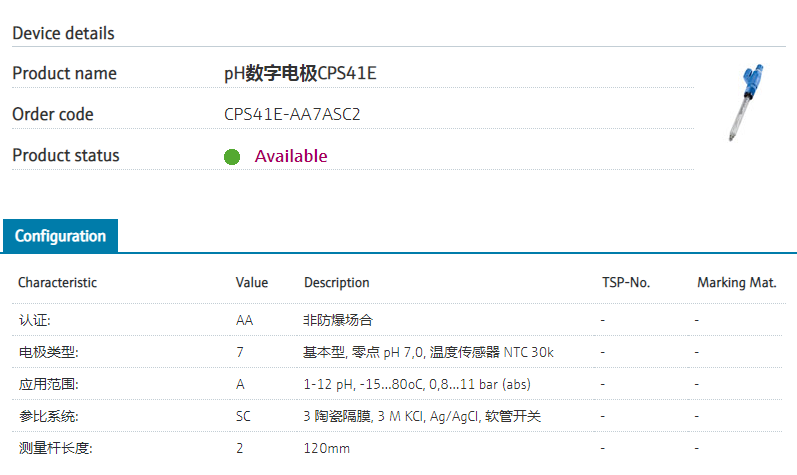Select the order code CPS41E-AA7ASC2

pyautogui.click(x=292, y=114)
